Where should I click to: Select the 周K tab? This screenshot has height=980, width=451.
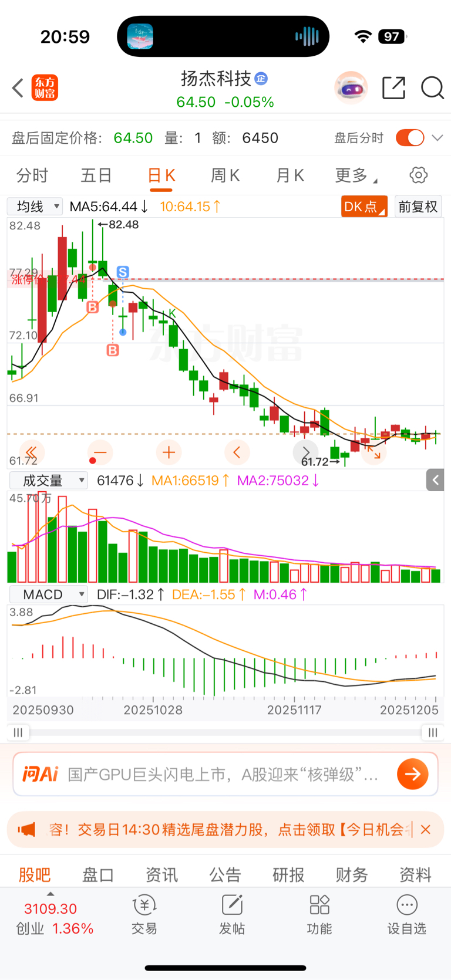click(225, 175)
